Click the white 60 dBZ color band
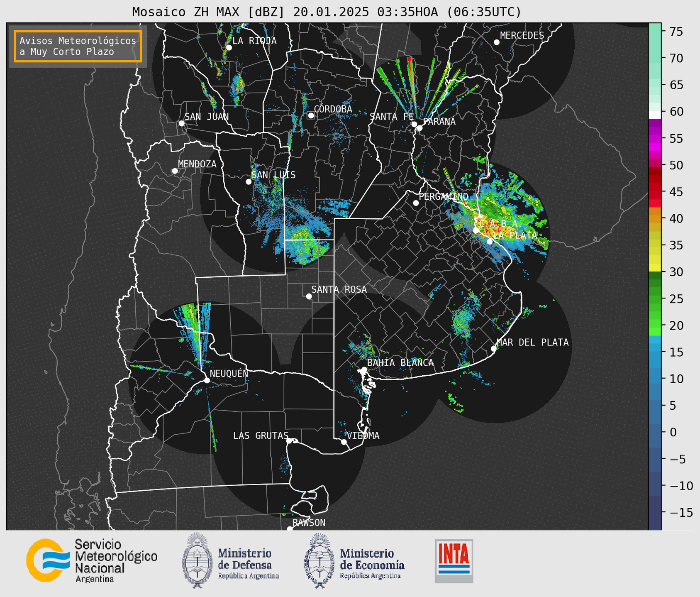Viewport: 700px width, 597px height. pos(655,115)
